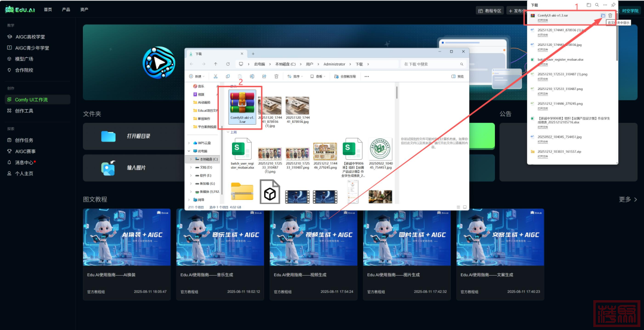The image size is (644, 330).
Task: Click the show-in-folder icon for ComfyUI-aki-v1.3.rar
Action: [603, 16]
